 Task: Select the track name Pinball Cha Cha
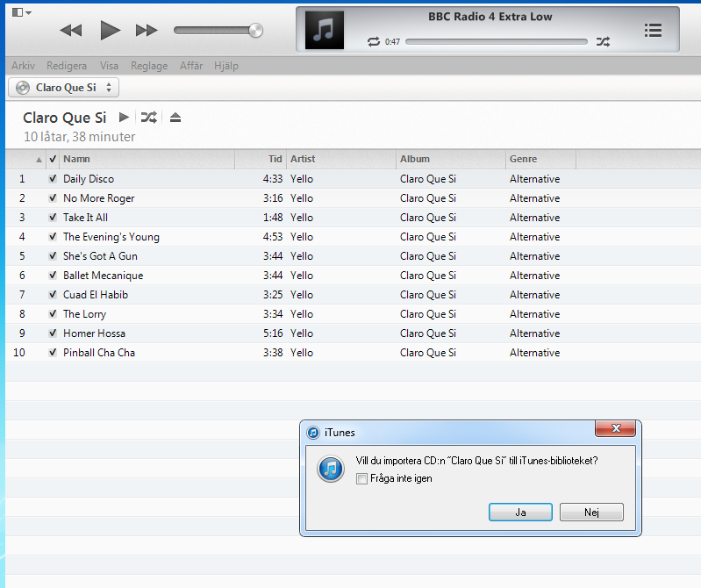coord(99,352)
